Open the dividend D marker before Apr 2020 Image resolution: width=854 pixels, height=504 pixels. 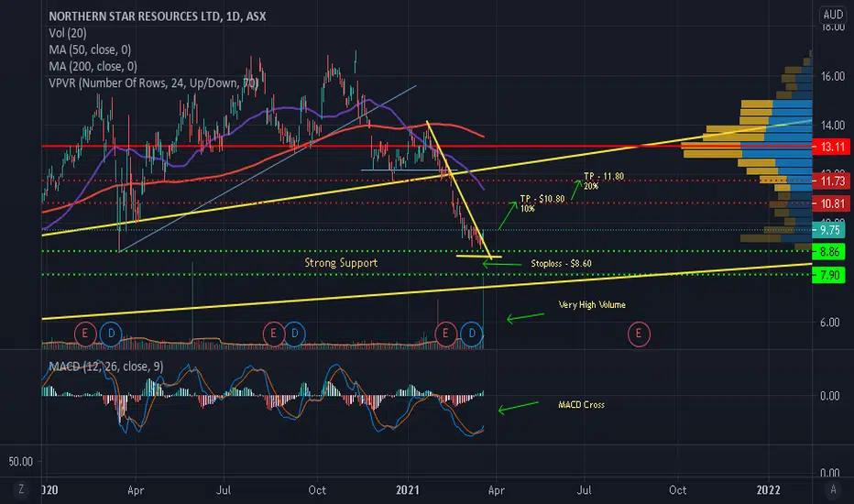click(x=111, y=334)
